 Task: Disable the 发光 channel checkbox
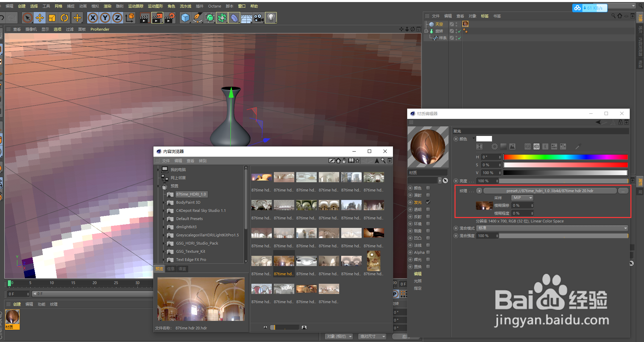[x=428, y=202]
